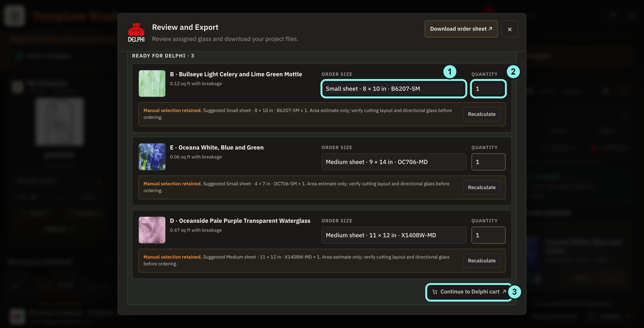Select the 'D · Oceanside Pale Purple Transparent Waterglass' title

[x=240, y=221]
